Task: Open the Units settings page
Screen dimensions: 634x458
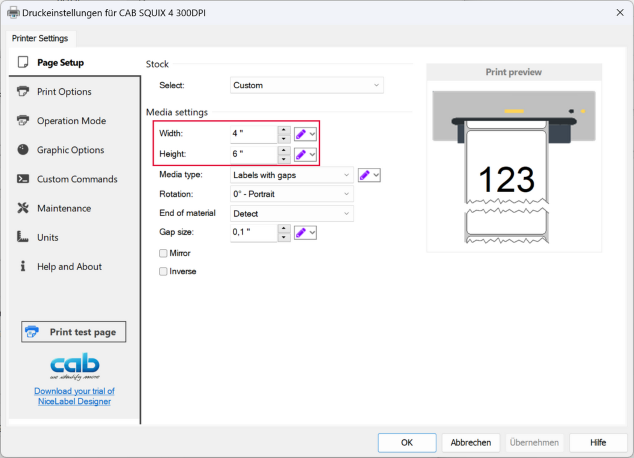Action: point(48,237)
